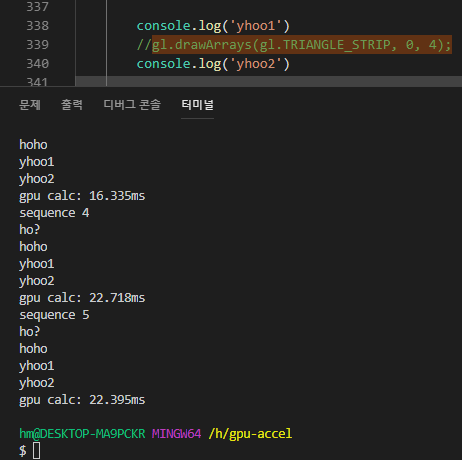Click terminal line 'gpu calc: 22.395ms'
The width and height of the screenshot is (462, 460).
(82, 400)
